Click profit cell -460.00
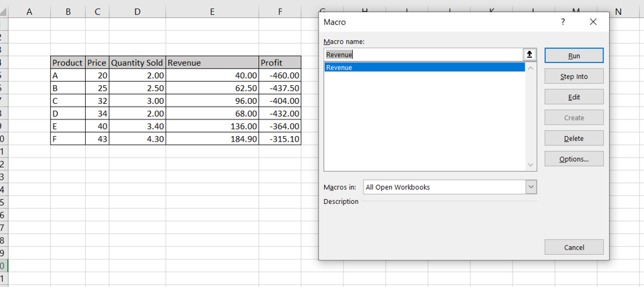The height and width of the screenshot is (287, 644). [280, 76]
